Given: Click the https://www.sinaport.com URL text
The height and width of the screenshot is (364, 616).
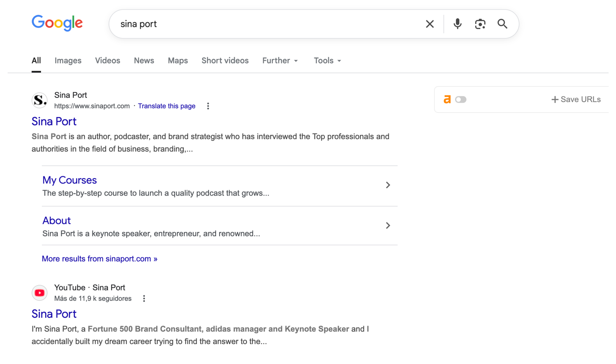Looking at the screenshot, I should pyautogui.click(x=92, y=106).
